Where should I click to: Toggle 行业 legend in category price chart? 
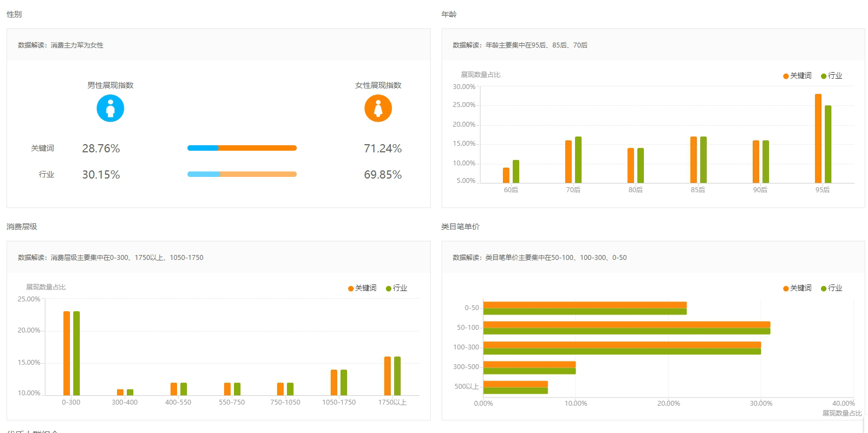point(831,288)
